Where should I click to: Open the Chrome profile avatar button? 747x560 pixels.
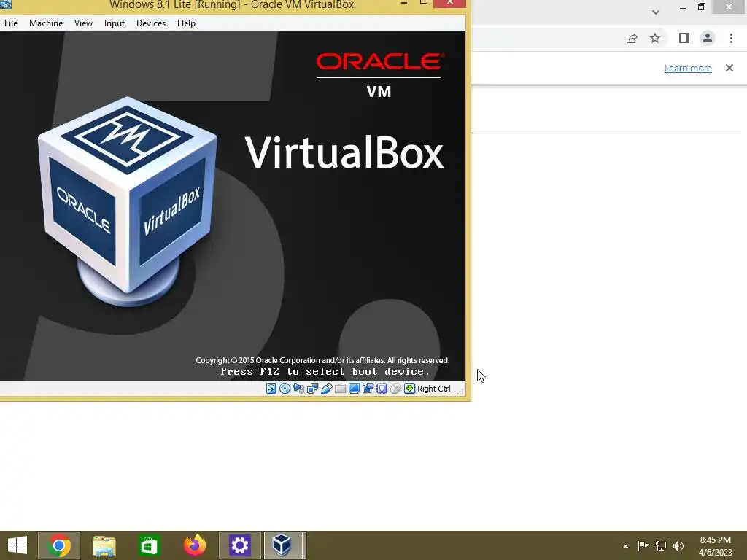(708, 38)
